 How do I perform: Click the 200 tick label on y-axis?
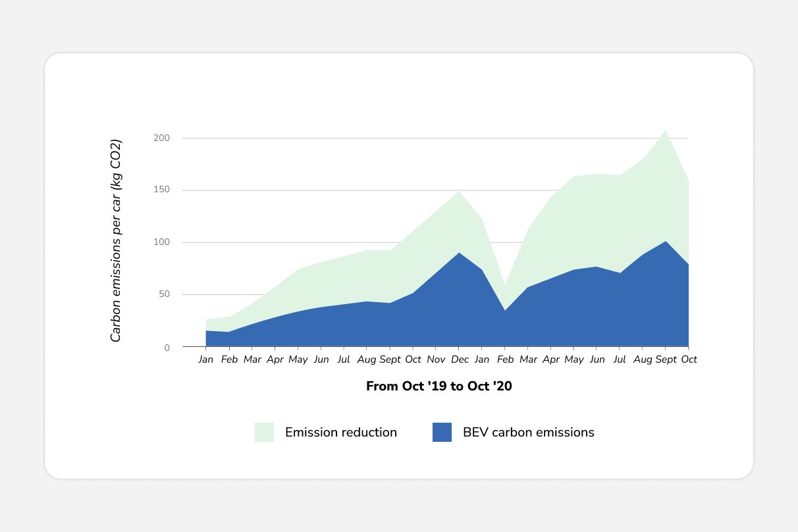(x=162, y=138)
